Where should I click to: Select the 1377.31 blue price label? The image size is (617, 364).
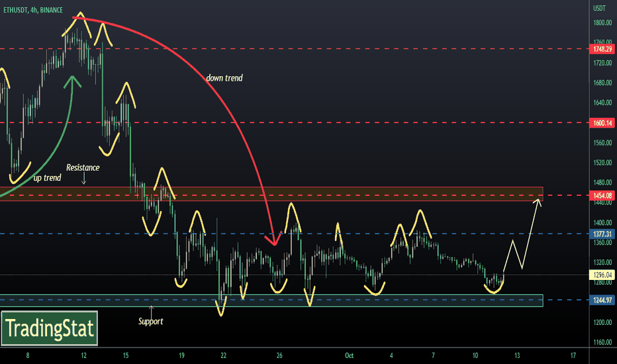click(602, 234)
